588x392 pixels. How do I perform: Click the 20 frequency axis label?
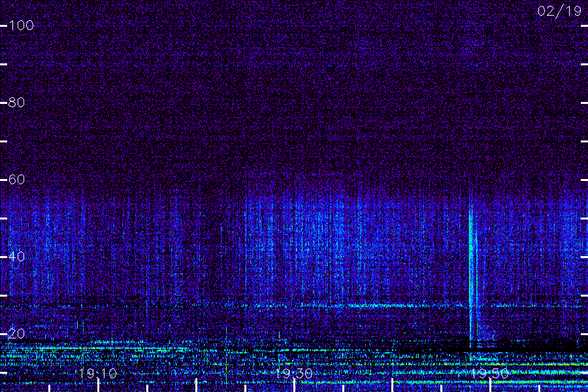pos(16,333)
